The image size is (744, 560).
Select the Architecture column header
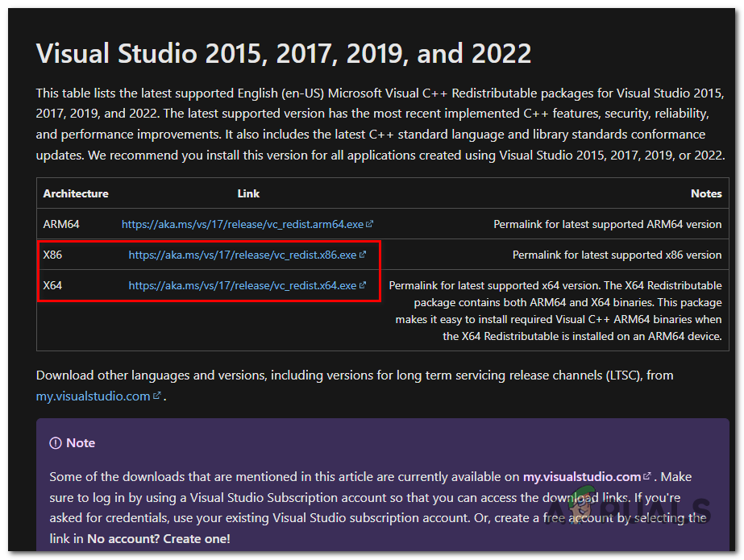(76, 193)
